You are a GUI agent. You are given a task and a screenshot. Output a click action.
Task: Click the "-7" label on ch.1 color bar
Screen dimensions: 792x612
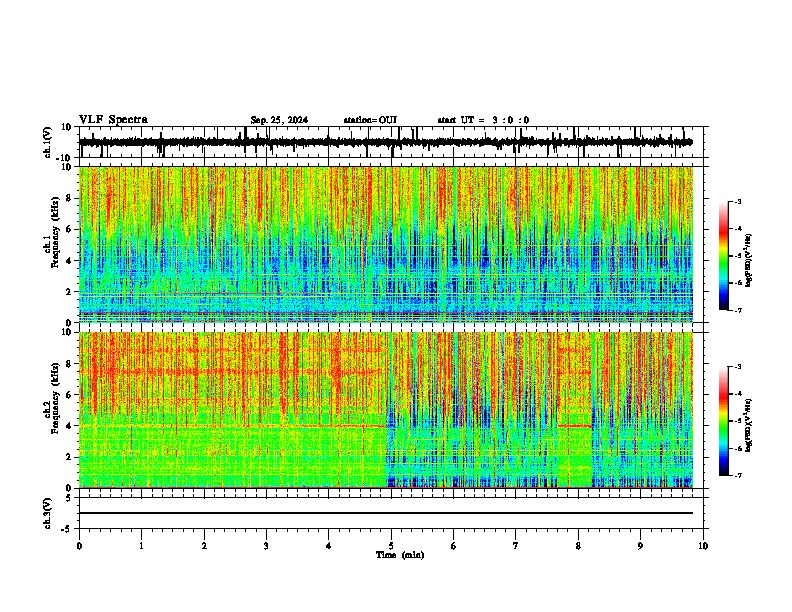(738, 311)
